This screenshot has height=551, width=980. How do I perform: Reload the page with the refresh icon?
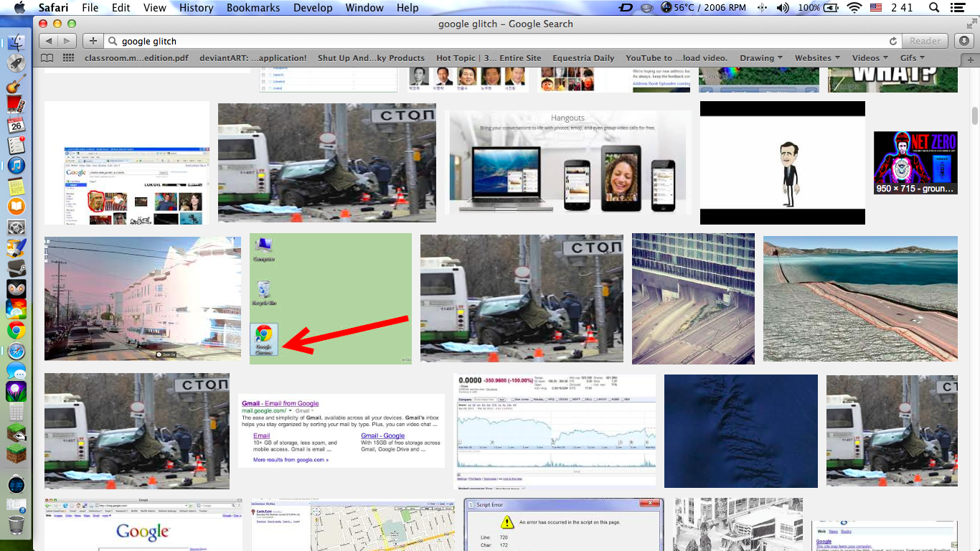(x=893, y=41)
